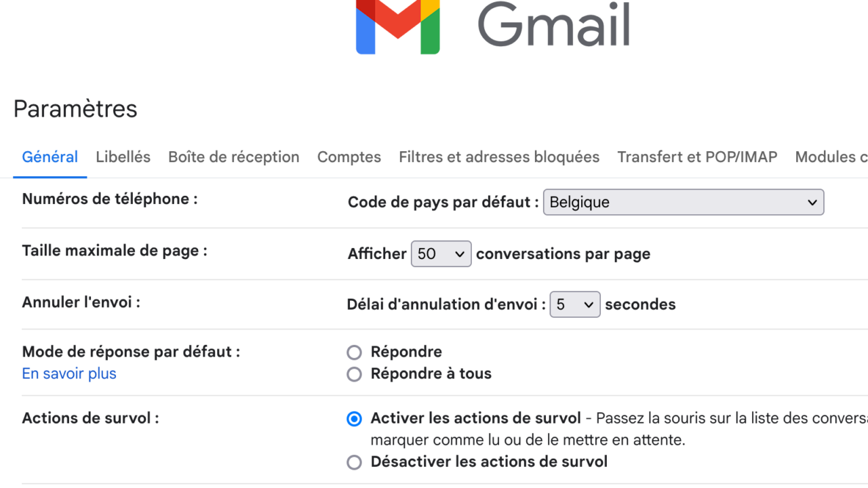Open the Code de pays Belgique dropdown
This screenshot has height=488, width=868.
click(684, 202)
